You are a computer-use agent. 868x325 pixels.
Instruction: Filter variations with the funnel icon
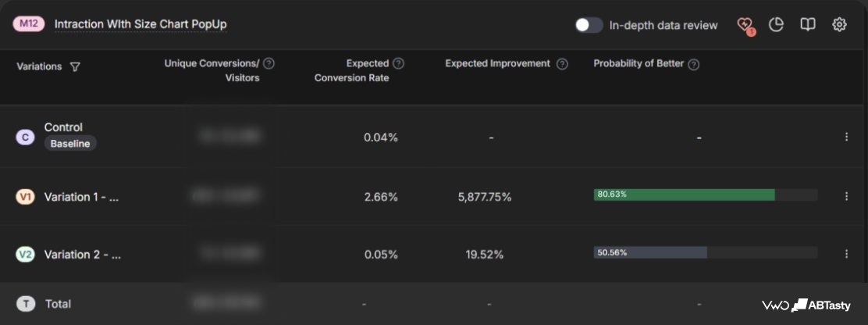75,66
